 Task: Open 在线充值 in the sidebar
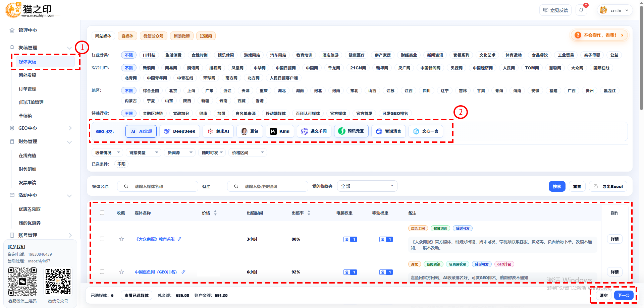coord(28,156)
